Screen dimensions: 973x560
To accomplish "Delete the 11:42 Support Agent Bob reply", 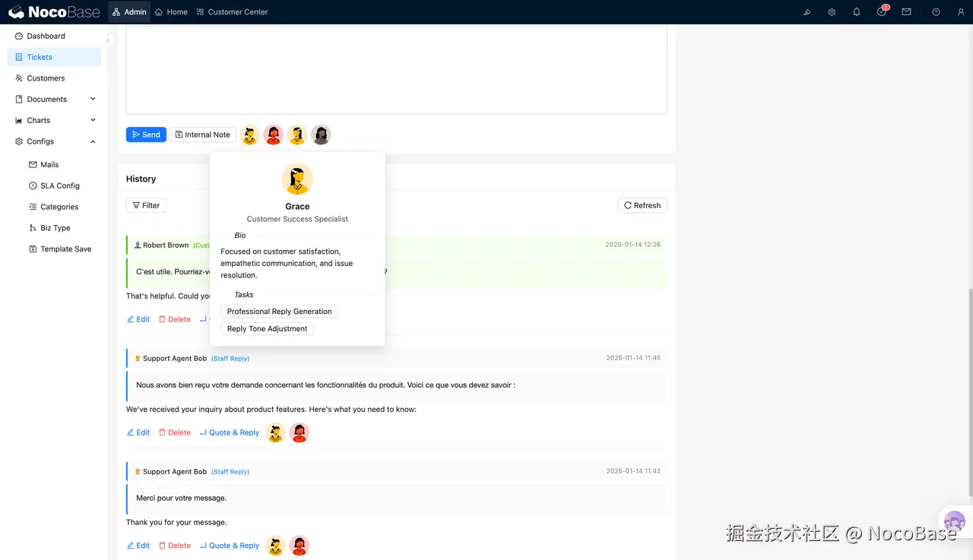I will pyautogui.click(x=175, y=546).
